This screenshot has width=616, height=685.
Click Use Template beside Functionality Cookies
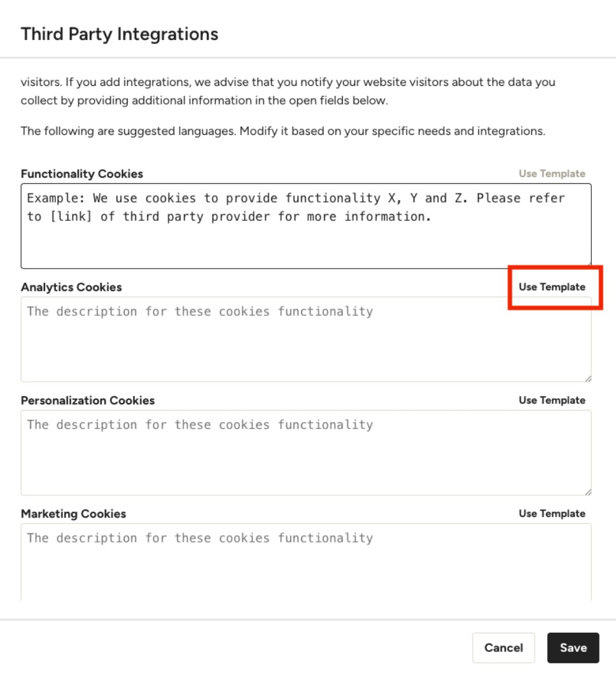[552, 174]
